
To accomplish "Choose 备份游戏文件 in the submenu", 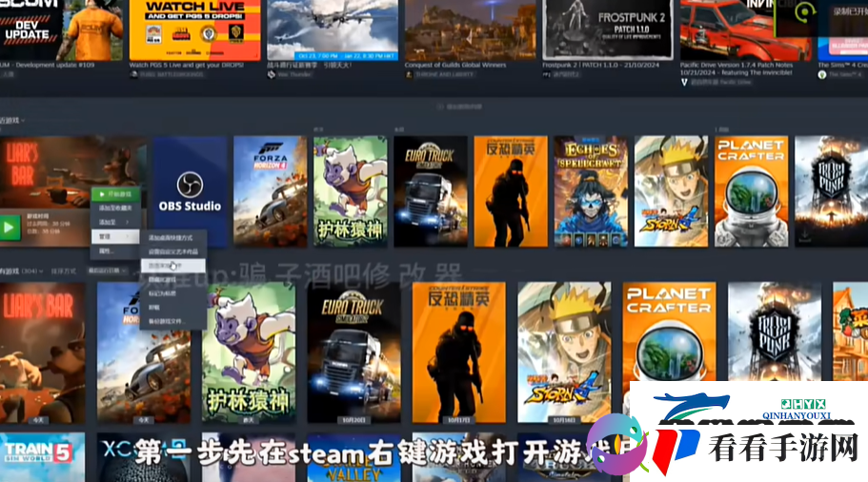I will click(172, 321).
